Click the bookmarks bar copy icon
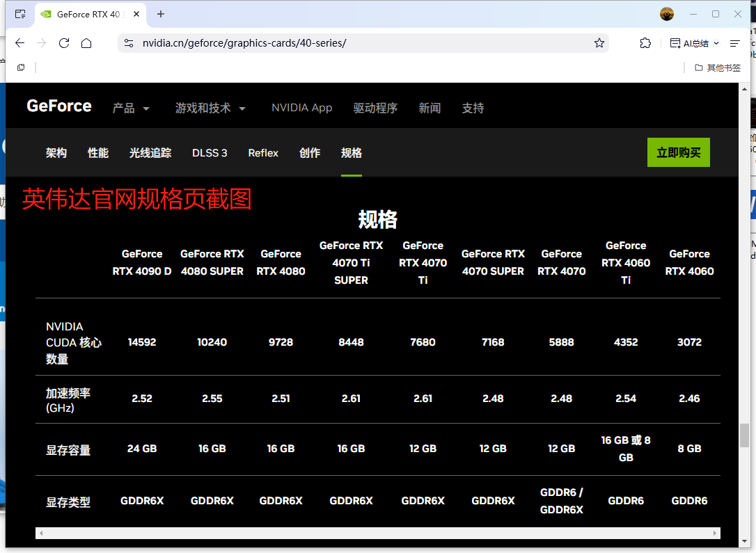756x553 pixels. point(21,67)
